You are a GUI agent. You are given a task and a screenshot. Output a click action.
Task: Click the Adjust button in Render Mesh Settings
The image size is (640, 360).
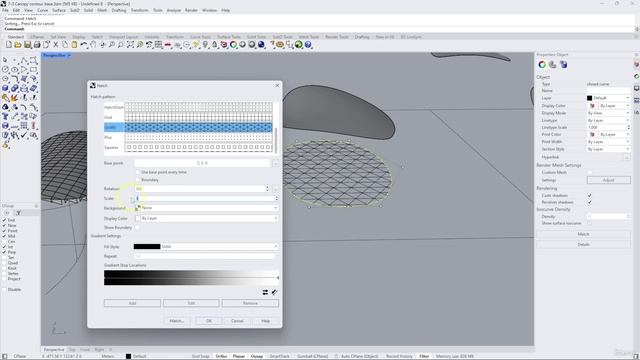pos(609,180)
